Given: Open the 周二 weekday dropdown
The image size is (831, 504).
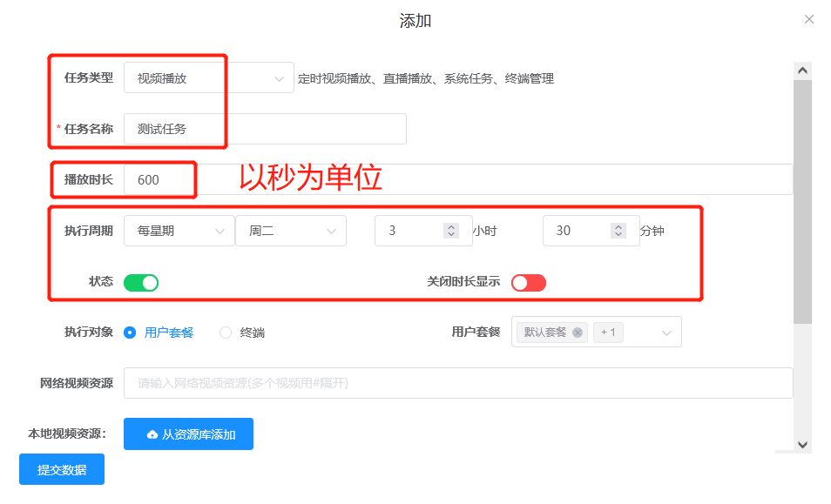Looking at the screenshot, I should [x=290, y=231].
